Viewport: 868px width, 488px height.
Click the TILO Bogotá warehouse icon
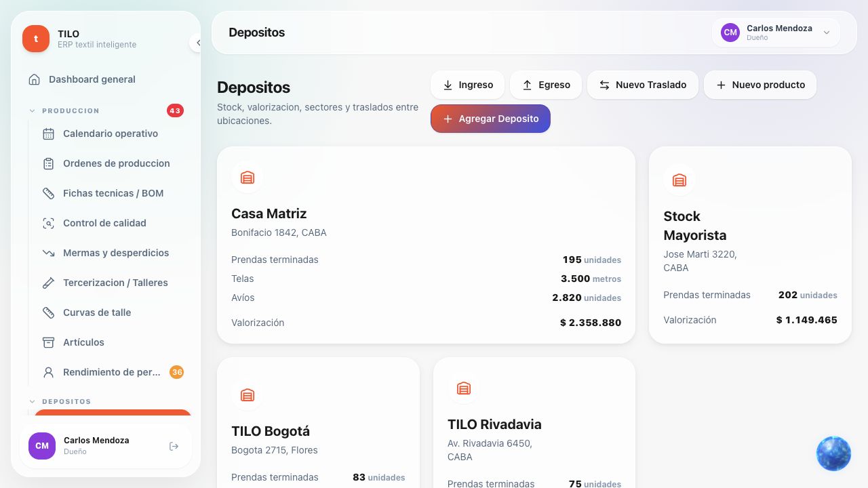[248, 395]
